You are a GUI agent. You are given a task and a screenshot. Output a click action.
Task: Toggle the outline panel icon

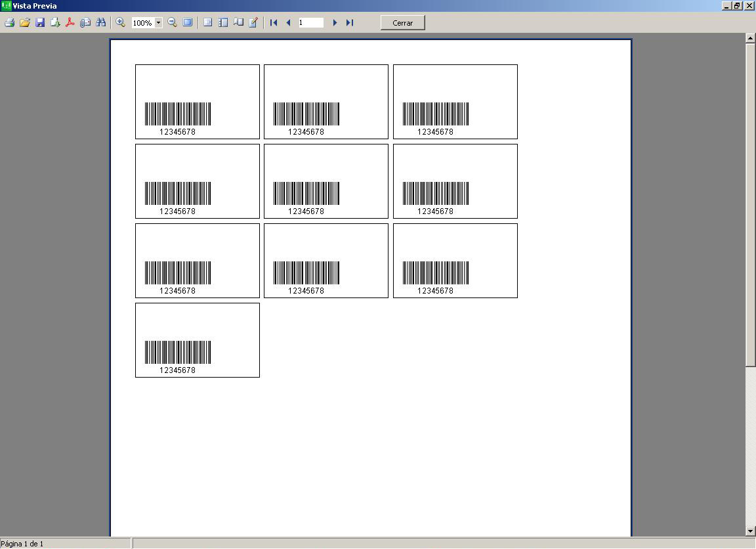tap(208, 23)
